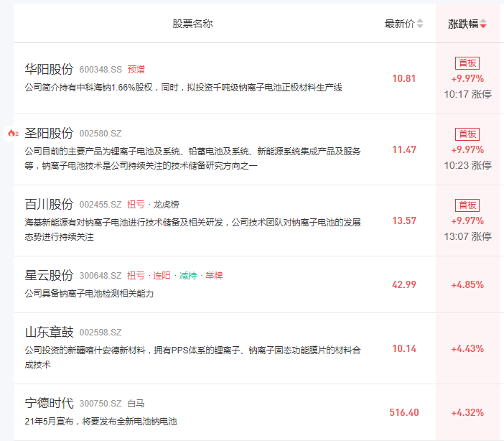Click price 10.14 for 山东章鼓
Image resolution: width=504 pixels, height=441 pixels.
pos(404,348)
